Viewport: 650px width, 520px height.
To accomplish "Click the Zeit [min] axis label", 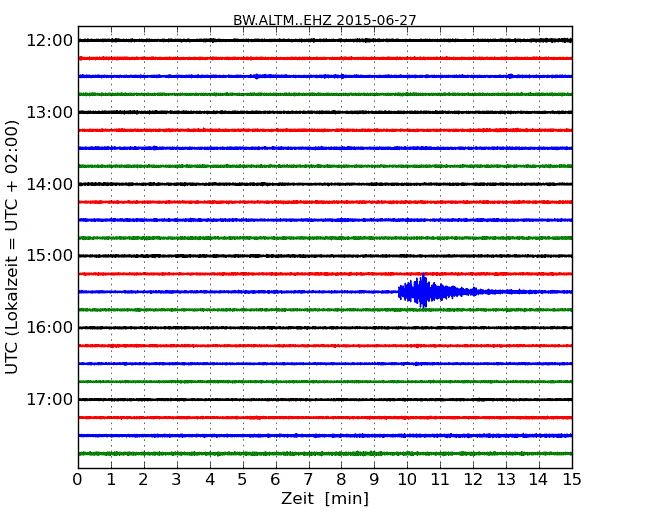I will click(325, 498).
